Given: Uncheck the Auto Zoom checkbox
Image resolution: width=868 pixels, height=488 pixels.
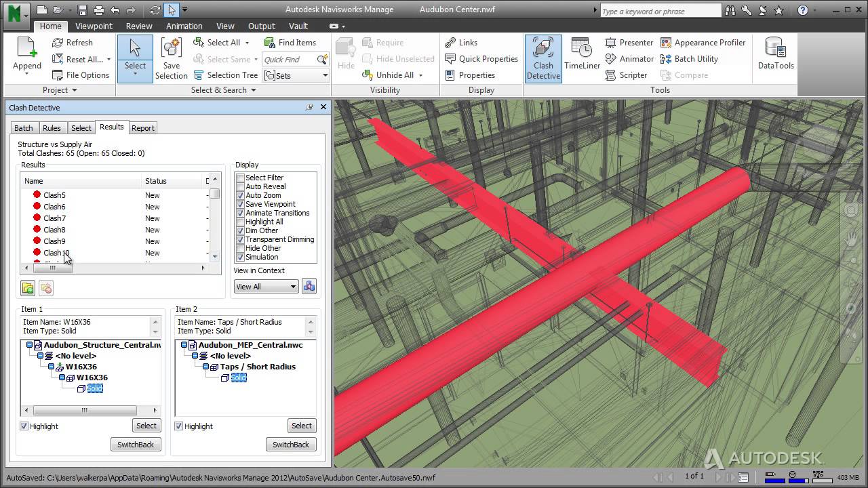Looking at the screenshot, I should tap(240, 195).
